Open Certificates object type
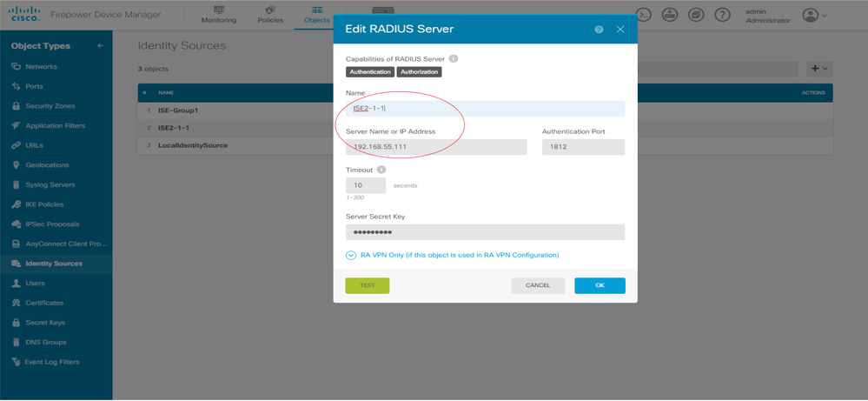Image resolution: width=868 pixels, height=401 pixels. pos(44,303)
